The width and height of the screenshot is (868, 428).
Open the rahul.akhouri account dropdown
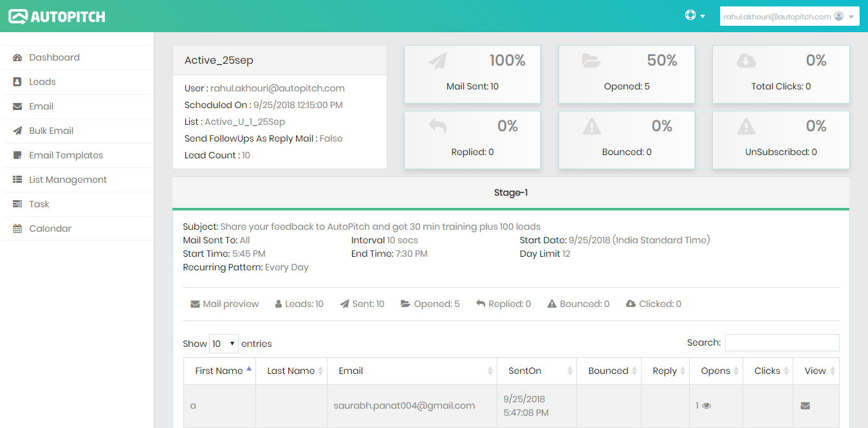click(790, 17)
